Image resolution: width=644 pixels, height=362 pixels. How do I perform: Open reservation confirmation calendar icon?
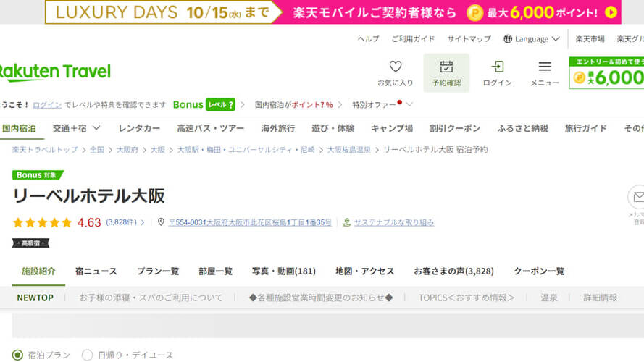[446, 67]
